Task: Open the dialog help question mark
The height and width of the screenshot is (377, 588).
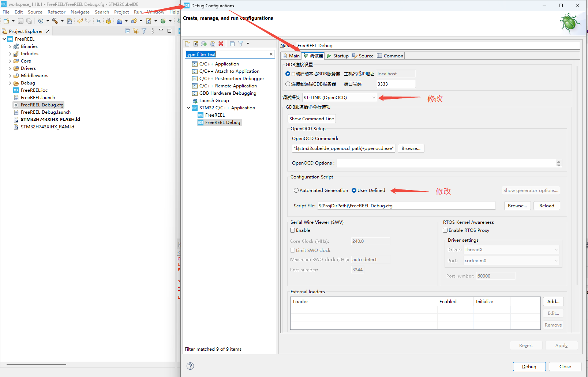Action: coord(190,366)
